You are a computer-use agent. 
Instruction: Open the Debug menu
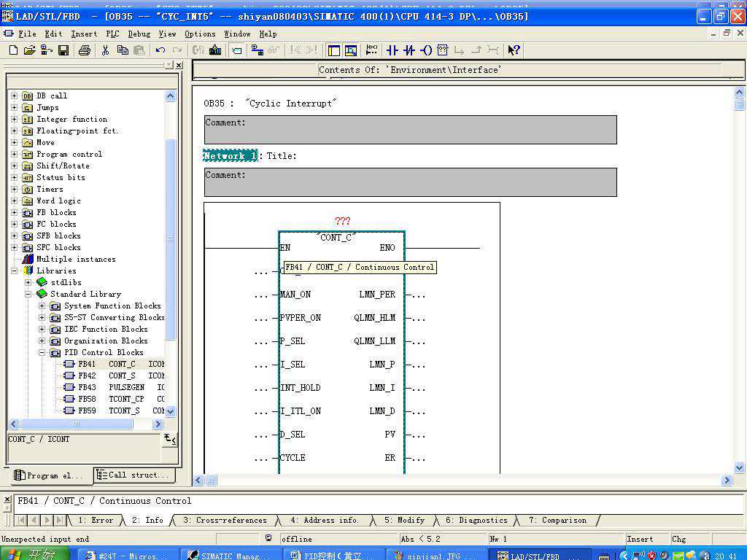pos(139,34)
